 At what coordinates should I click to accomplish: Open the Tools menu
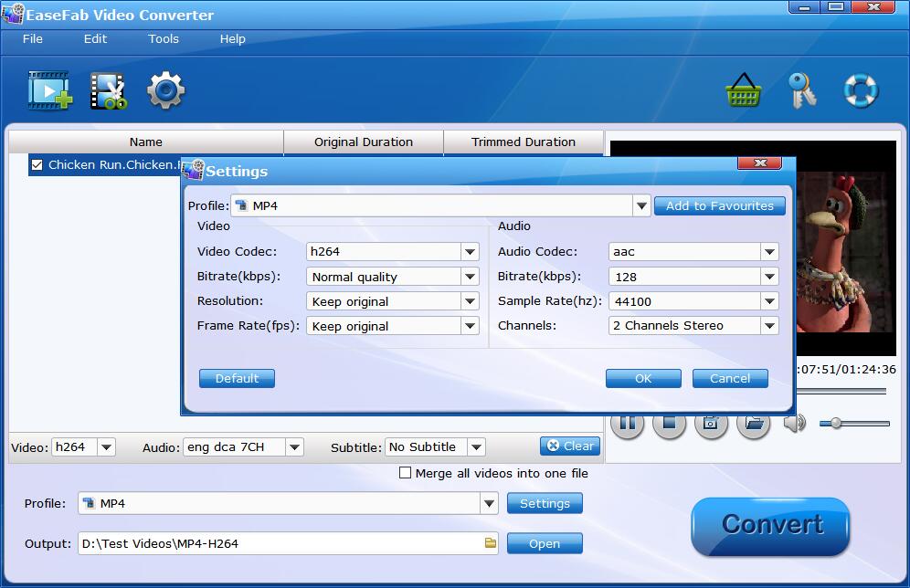pyautogui.click(x=163, y=39)
